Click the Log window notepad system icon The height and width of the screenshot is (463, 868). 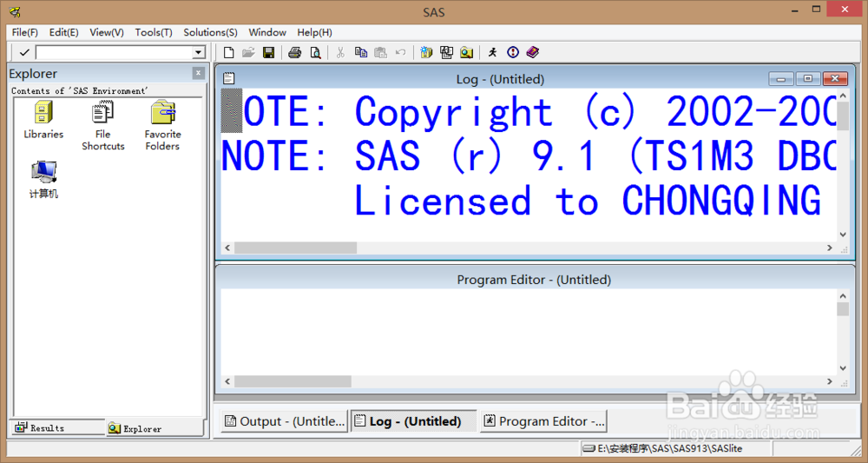(228, 78)
